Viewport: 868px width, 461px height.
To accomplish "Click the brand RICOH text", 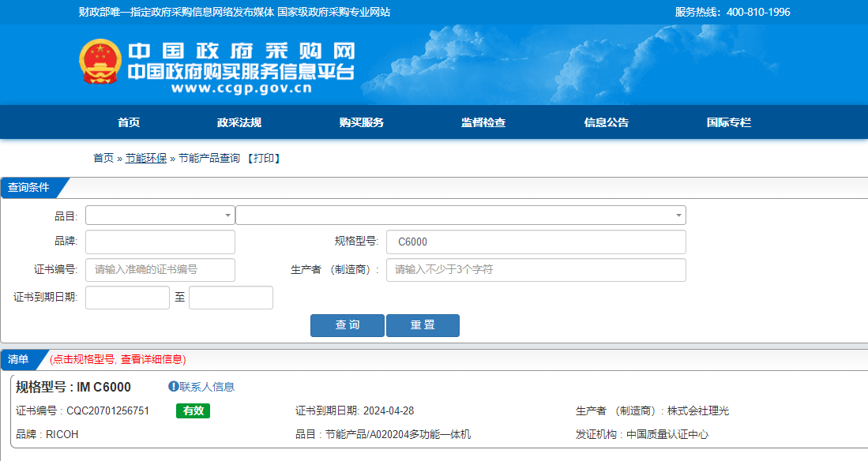I will [62, 434].
